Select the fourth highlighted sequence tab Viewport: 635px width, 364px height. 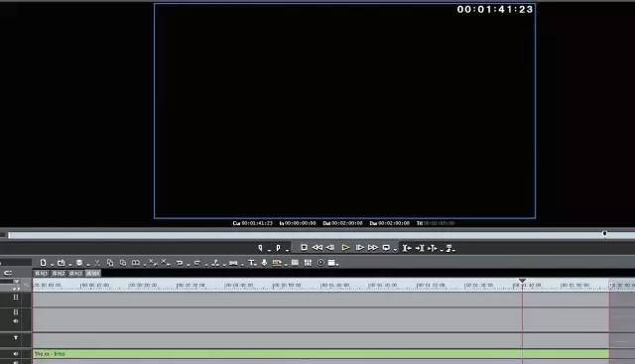coord(92,274)
